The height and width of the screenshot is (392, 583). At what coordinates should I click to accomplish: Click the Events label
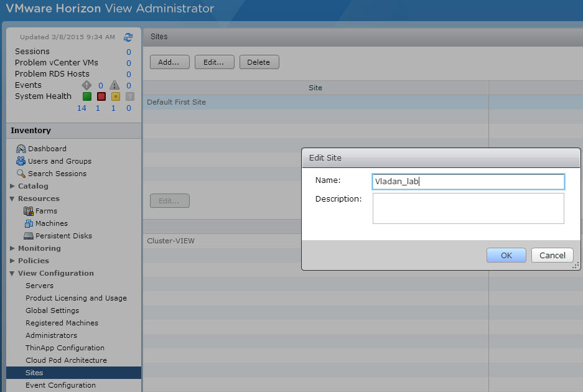click(x=28, y=85)
